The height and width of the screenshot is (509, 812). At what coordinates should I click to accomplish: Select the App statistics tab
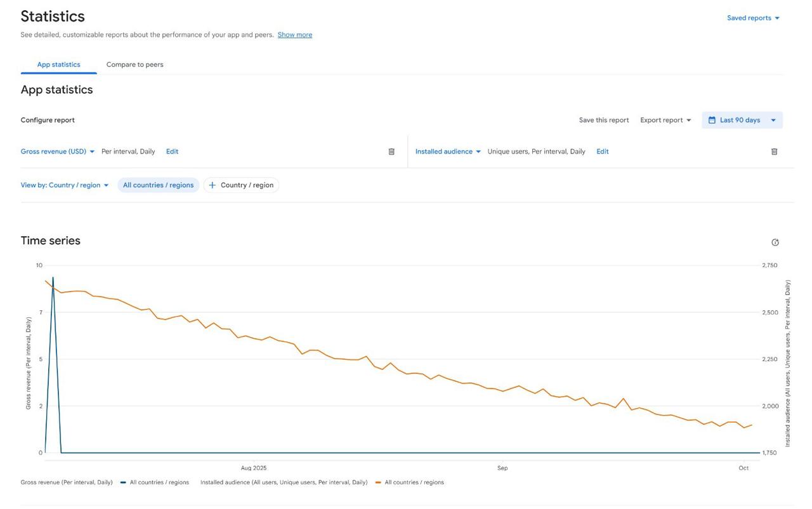click(x=58, y=65)
